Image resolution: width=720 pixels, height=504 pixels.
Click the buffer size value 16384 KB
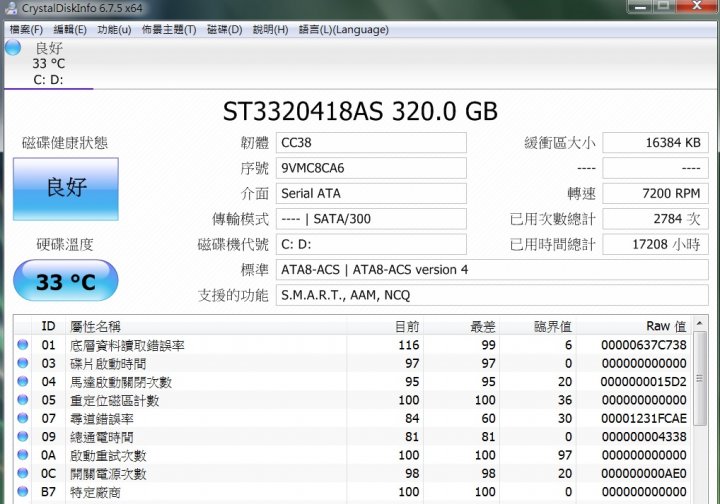coord(655,143)
